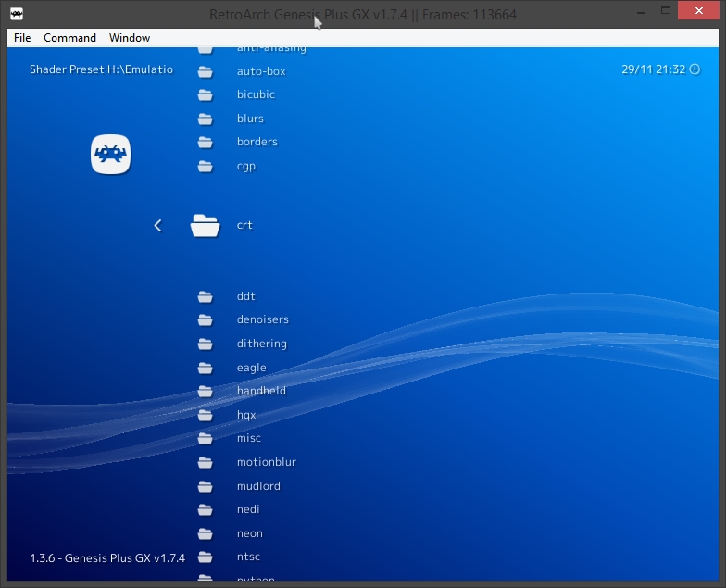The height and width of the screenshot is (588, 726).
Task: Click the ddt folder icon
Action: tap(206, 296)
